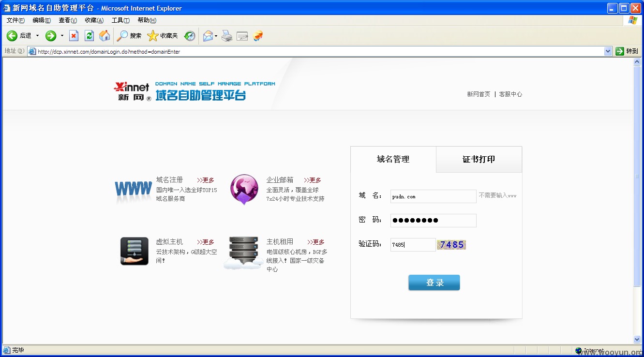Click the Windows flag throbber icon

click(x=633, y=20)
